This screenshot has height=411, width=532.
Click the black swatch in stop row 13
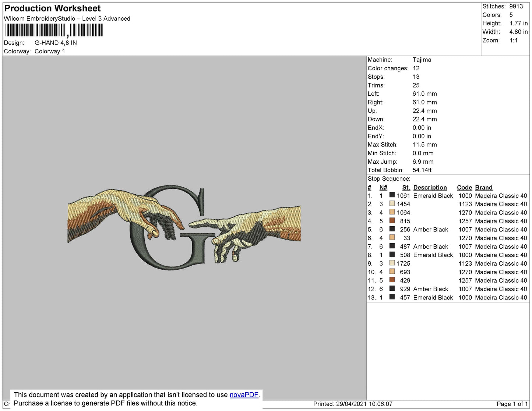[x=392, y=297]
